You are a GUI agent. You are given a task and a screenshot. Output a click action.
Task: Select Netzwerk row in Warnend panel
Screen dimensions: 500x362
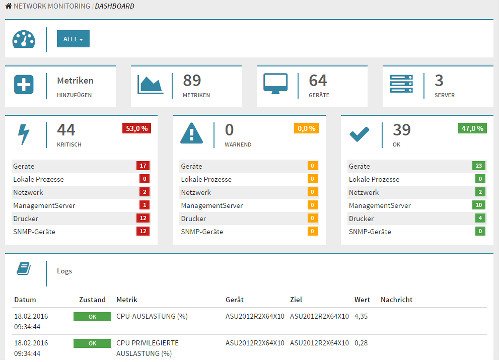coord(249,192)
